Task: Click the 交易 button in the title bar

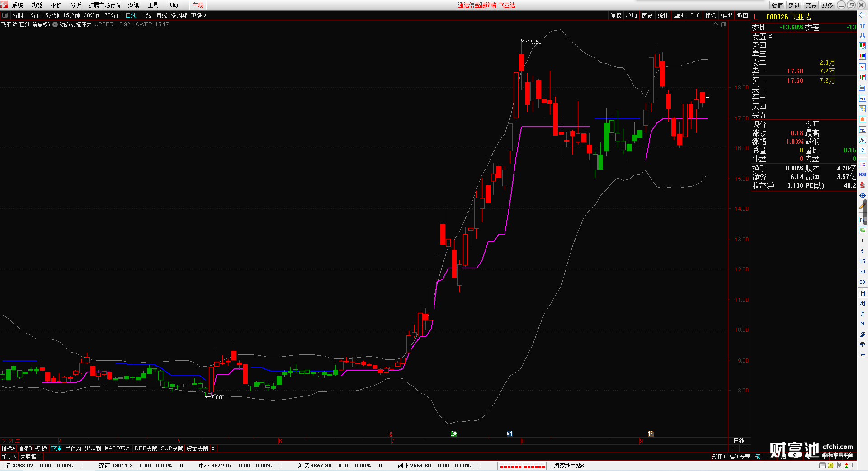Action: tap(811, 5)
